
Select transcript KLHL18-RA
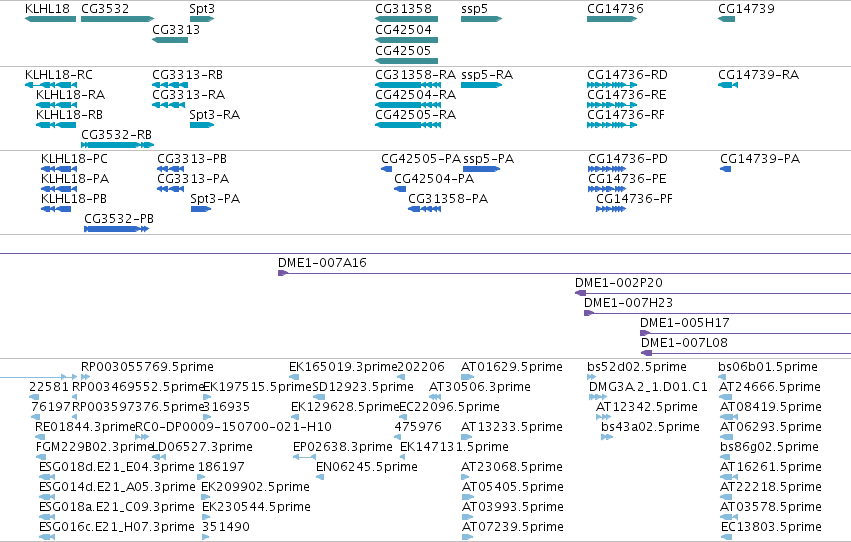coord(56,105)
